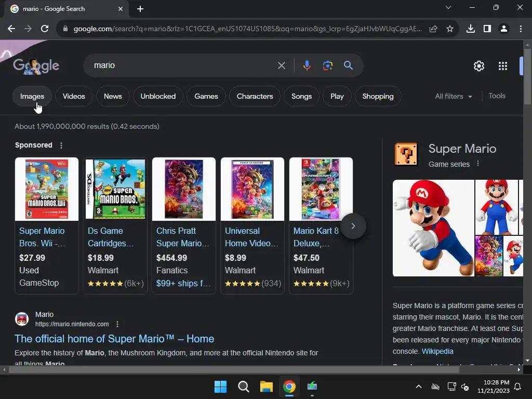Open Ds Game Cartridges product
Screen dimensions: 532x399
(111, 237)
